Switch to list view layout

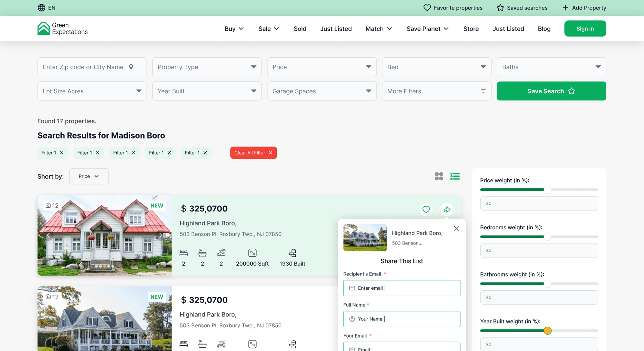click(x=455, y=176)
